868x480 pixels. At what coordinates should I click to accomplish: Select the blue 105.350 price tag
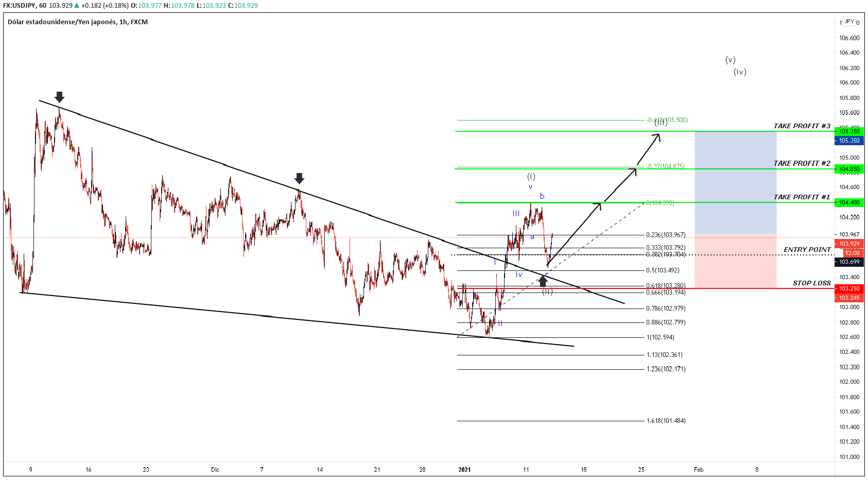click(x=849, y=141)
